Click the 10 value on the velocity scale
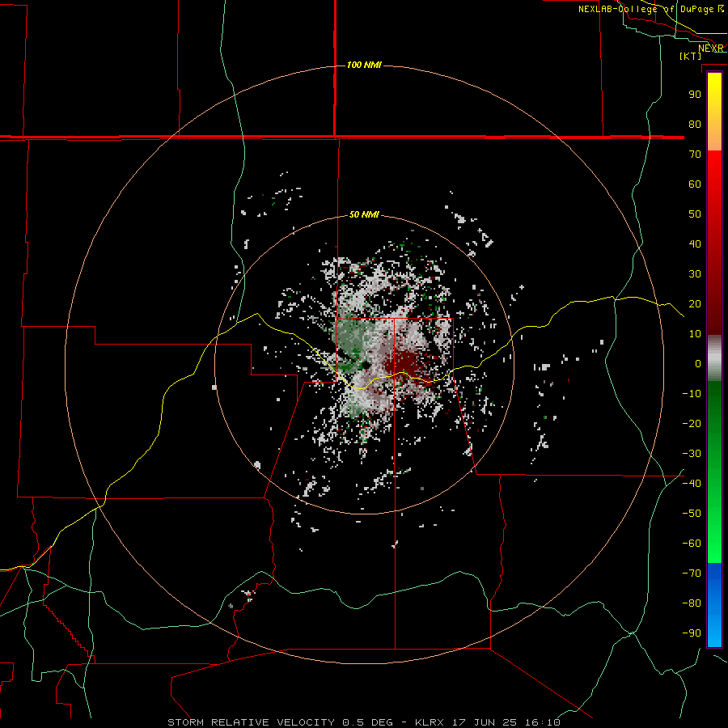 [x=695, y=334]
